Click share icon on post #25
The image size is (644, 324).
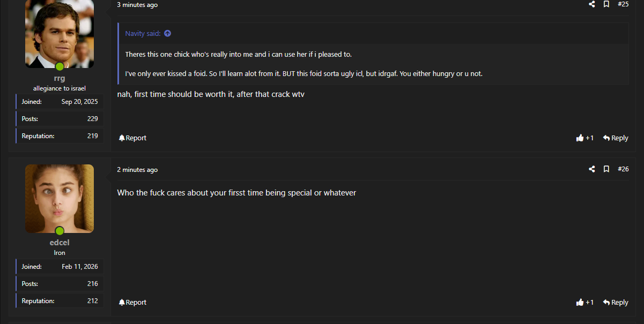pyautogui.click(x=592, y=4)
